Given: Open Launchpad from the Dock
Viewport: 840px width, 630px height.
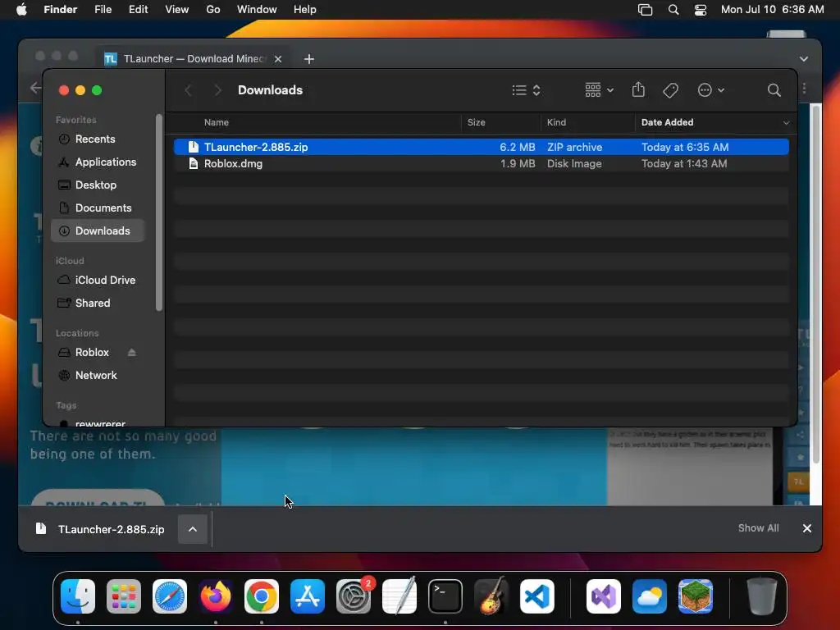Looking at the screenshot, I should [x=124, y=596].
